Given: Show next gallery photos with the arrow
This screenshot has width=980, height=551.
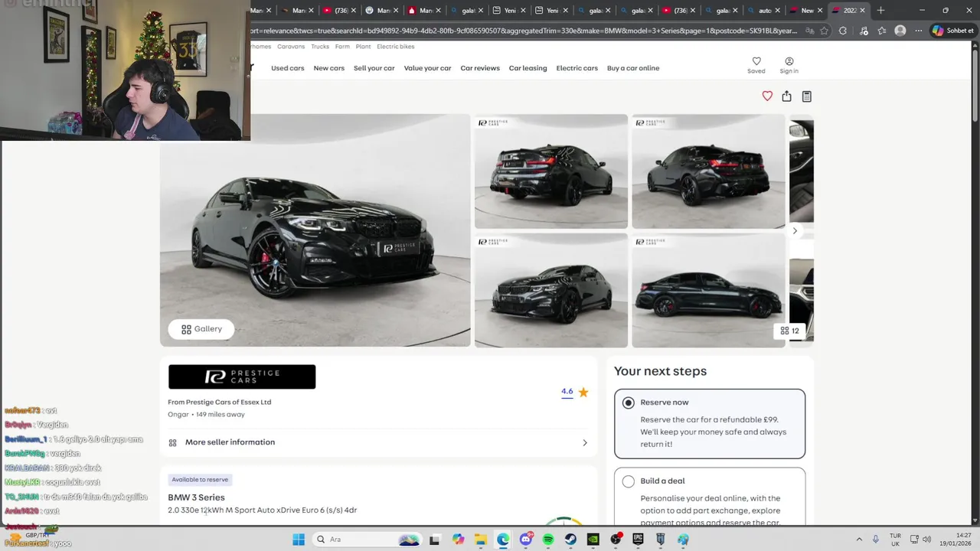Looking at the screenshot, I should [795, 230].
